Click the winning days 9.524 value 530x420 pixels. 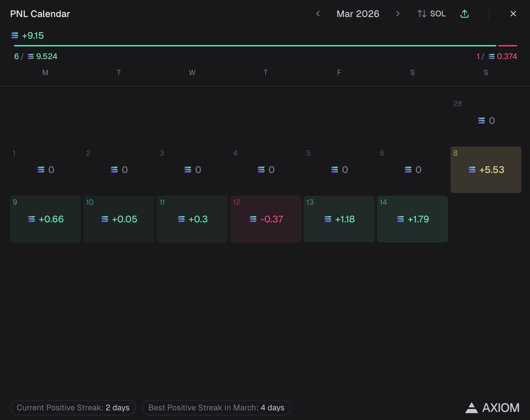[x=47, y=57]
